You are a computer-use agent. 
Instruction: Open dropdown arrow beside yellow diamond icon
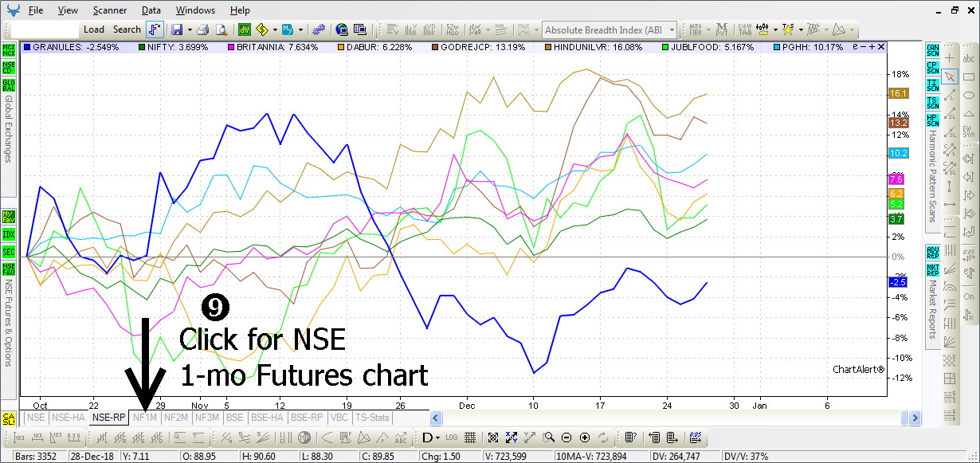pos(274,29)
